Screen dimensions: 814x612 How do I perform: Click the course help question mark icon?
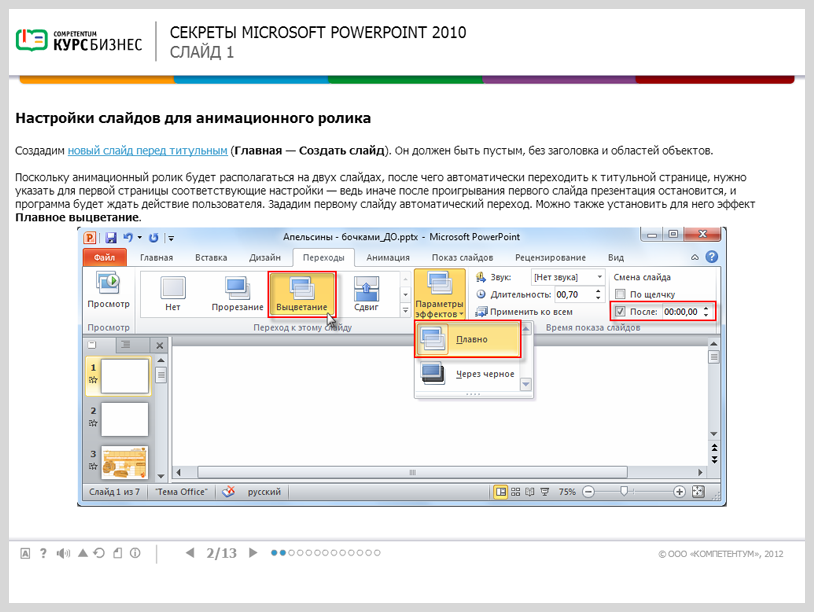43,553
